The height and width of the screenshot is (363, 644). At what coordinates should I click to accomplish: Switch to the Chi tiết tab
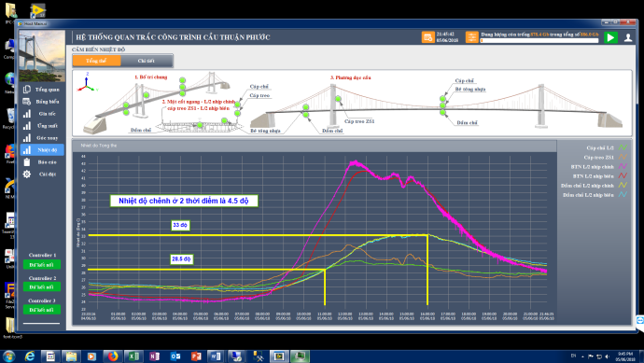[147, 61]
